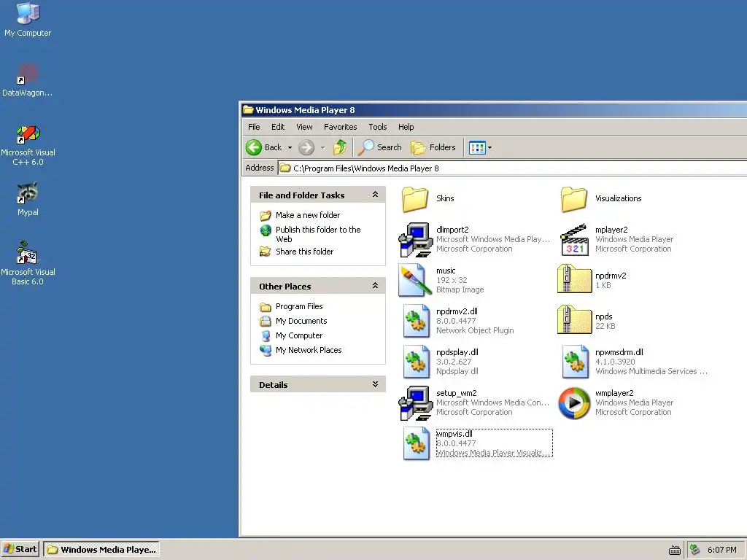This screenshot has height=560, width=747.
Task: Select the mplayer2 file name text
Action: 611,230
